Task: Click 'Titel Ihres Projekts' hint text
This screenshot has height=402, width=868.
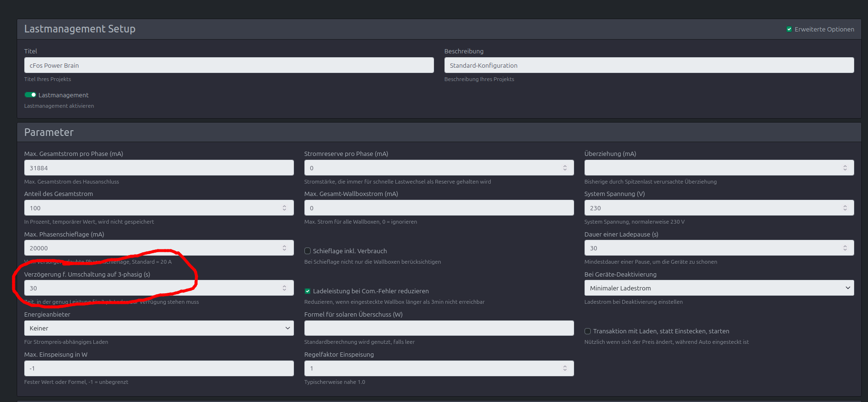Action: click(48, 79)
